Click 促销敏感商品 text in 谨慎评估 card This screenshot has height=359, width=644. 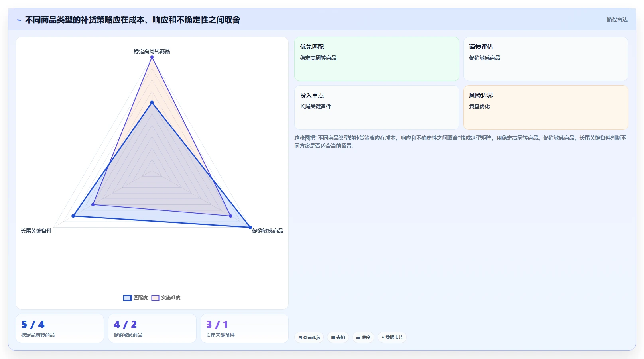(484, 58)
